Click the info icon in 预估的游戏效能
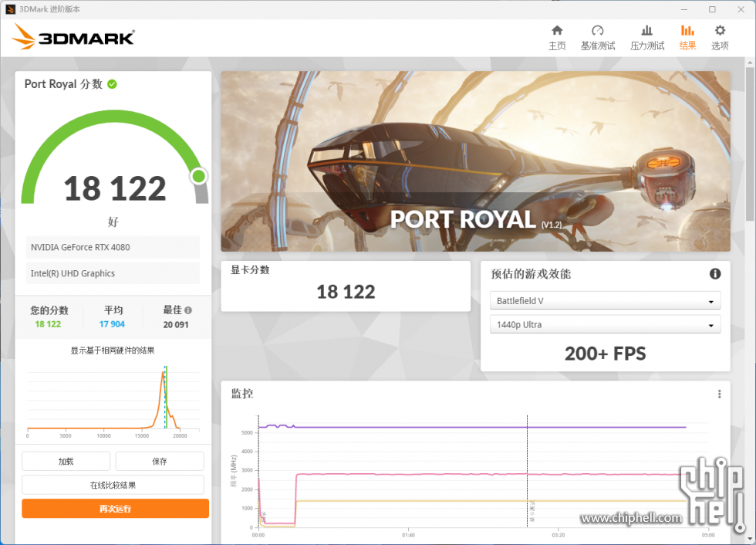 coord(715,274)
